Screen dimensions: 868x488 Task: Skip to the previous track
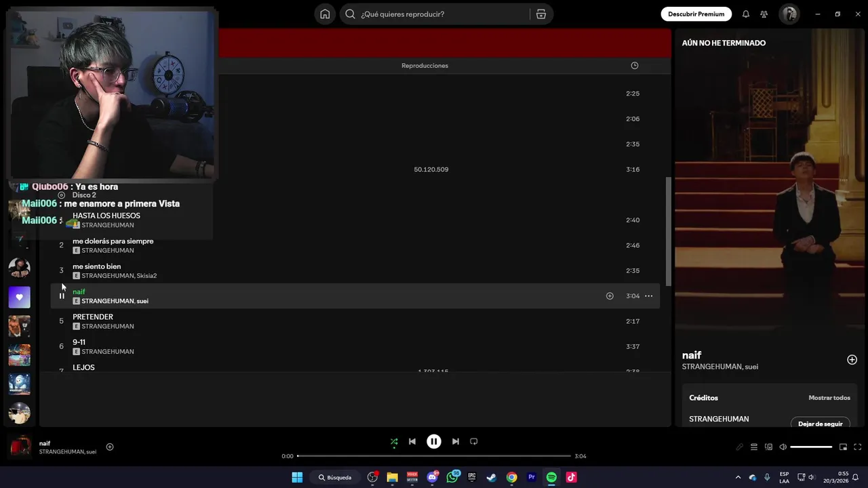pos(412,441)
